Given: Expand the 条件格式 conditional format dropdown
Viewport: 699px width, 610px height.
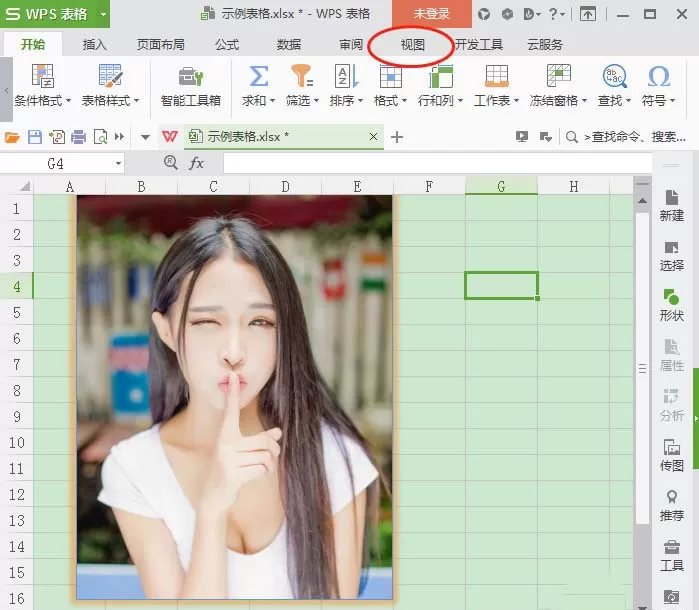Looking at the screenshot, I should 68,101.
